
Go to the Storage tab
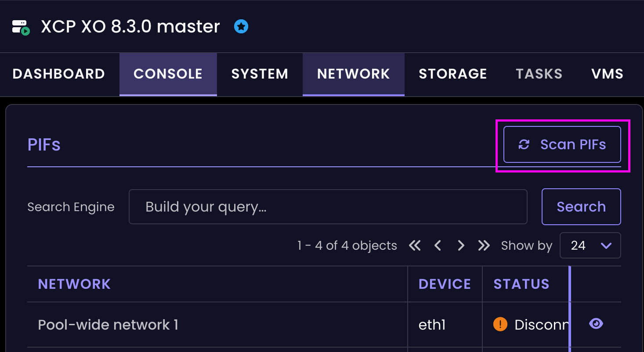(x=453, y=74)
